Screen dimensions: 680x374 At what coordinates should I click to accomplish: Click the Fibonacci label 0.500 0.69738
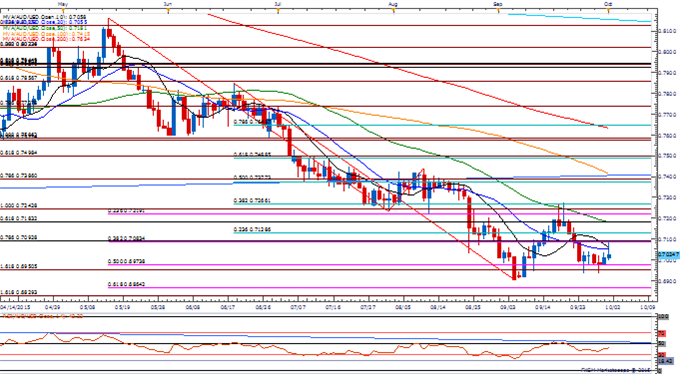(x=126, y=262)
